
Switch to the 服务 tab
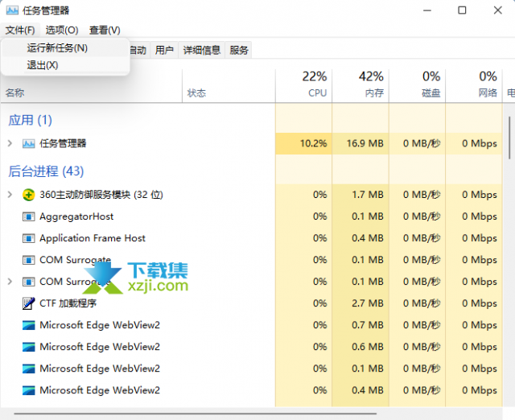pos(239,50)
